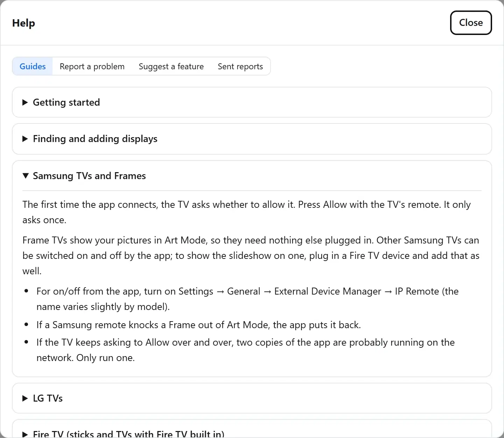This screenshot has height=438, width=504.
Task: Collapse the Samsung TVs and Frames heading
Action: (89, 176)
